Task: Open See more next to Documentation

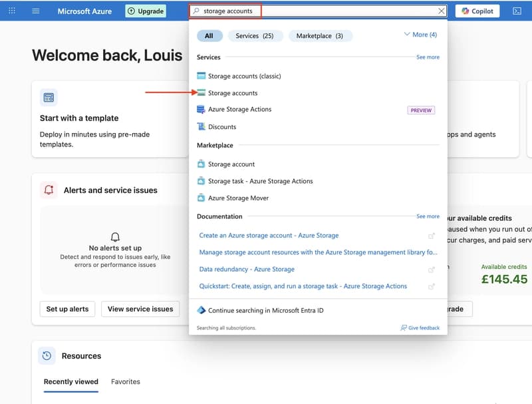Action: point(428,216)
